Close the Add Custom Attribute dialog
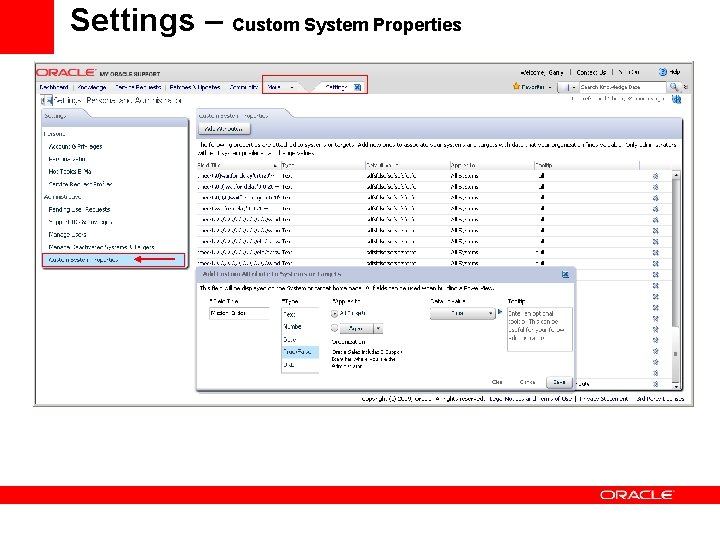The height and width of the screenshot is (540, 720). click(565, 274)
